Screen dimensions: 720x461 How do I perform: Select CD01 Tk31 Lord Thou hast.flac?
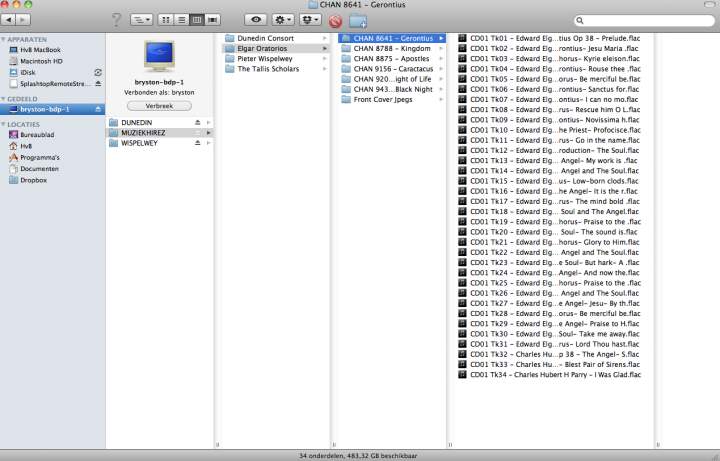(x=554, y=344)
